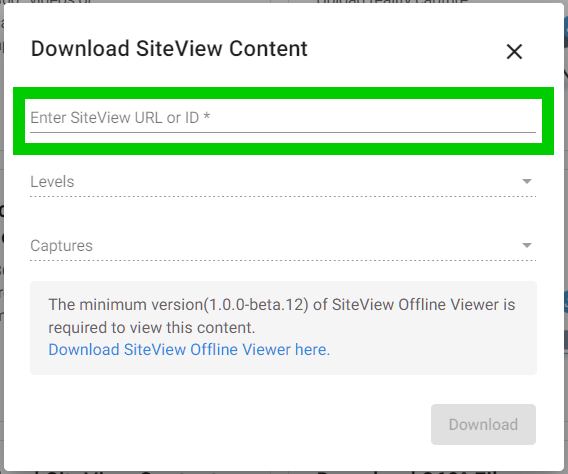
Task: Click the "1.0.0-beta.12" version text
Action: coord(256,305)
